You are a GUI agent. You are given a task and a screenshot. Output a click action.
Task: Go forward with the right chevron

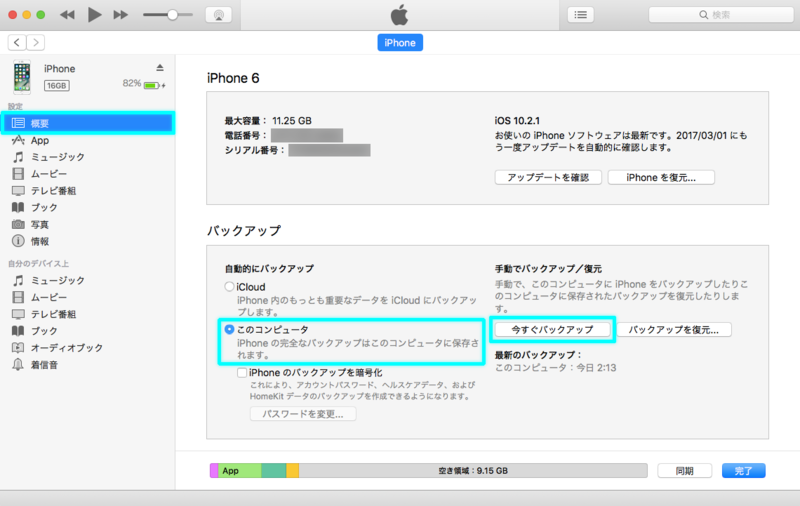(x=36, y=42)
